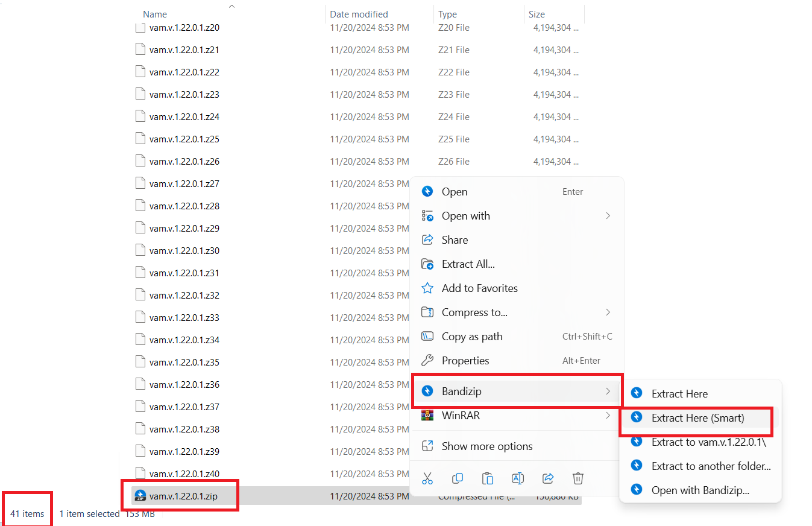This screenshot has width=812, height=526.
Task: Select file vam.v.1.22.0.1.z40
Action: click(184, 474)
